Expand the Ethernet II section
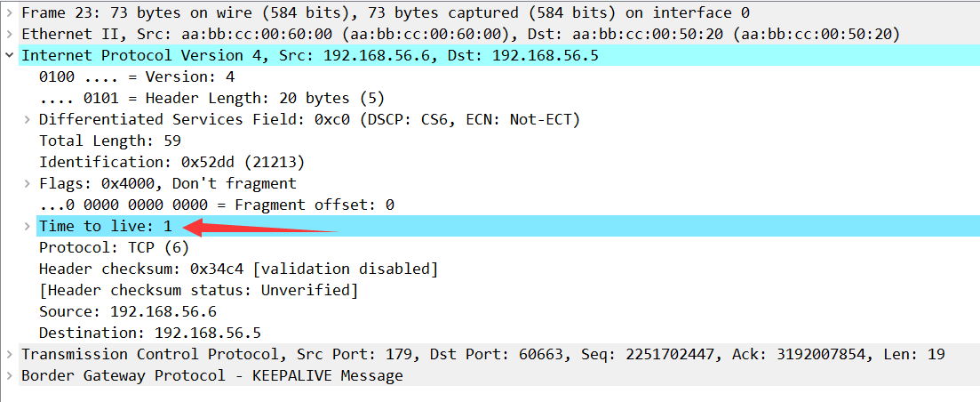Image resolution: width=980 pixels, height=402 pixels. 9,34
